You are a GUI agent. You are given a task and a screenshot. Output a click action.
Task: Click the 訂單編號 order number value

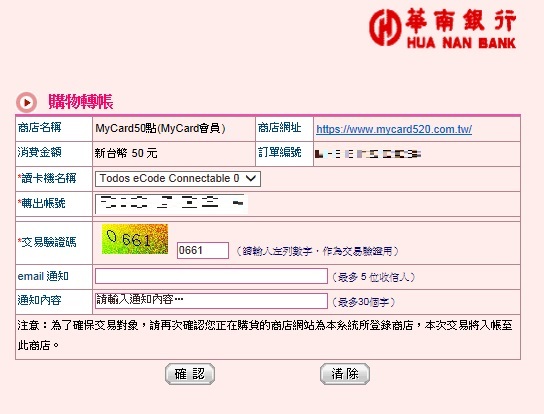point(368,154)
